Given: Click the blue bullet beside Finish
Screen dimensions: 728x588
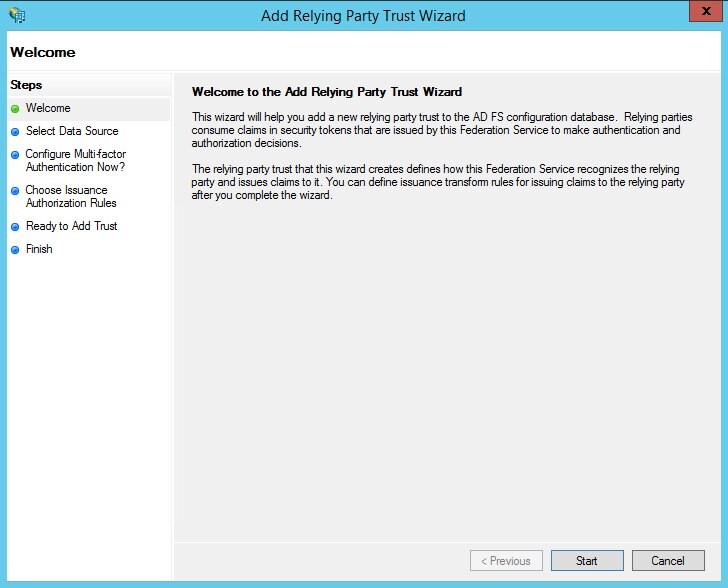Looking at the screenshot, I should point(15,250).
